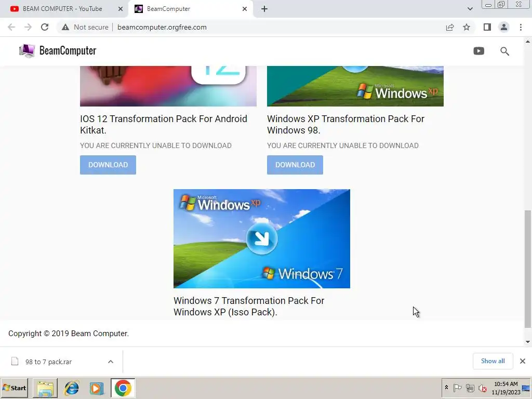532x399 pixels.
Task: Share this page icon in address bar
Action: (450, 27)
